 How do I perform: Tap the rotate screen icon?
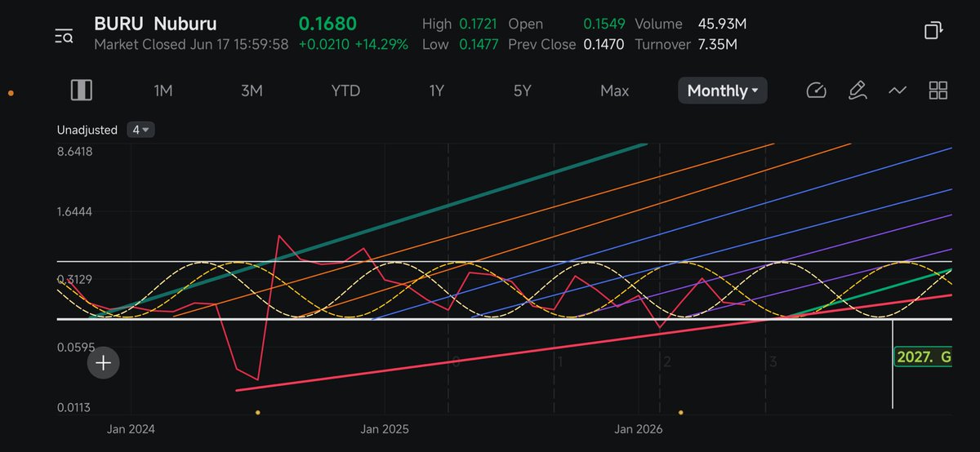click(933, 31)
